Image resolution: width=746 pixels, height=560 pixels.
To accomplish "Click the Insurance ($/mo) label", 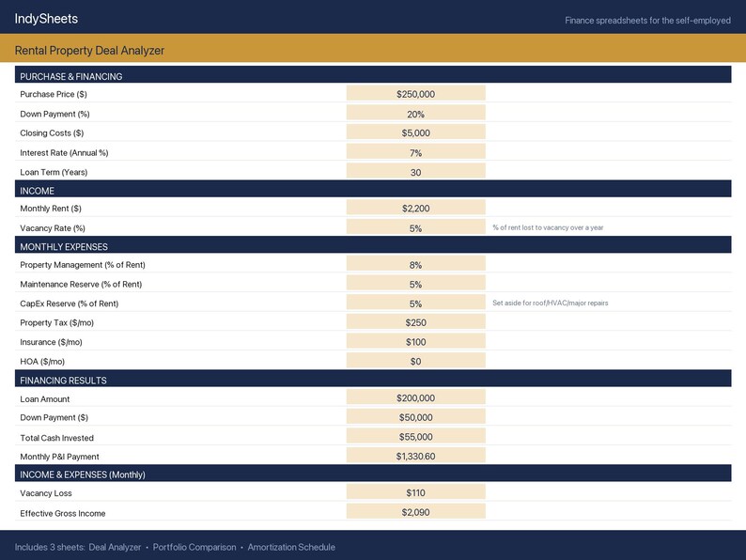I will pos(51,342).
